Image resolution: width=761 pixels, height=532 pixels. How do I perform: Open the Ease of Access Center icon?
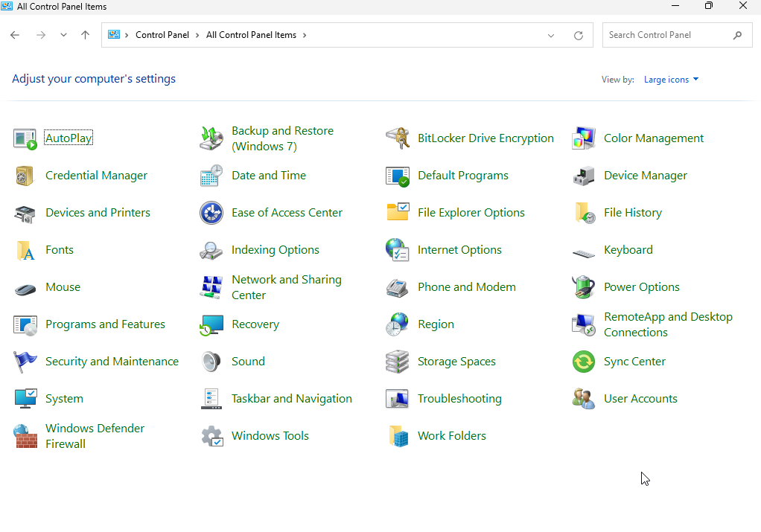tap(211, 213)
